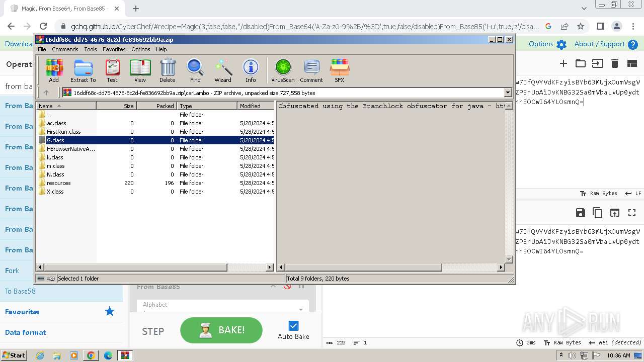Open the Windows Start menu
The height and width of the screenshot is (362, 644).
[14, 355]
